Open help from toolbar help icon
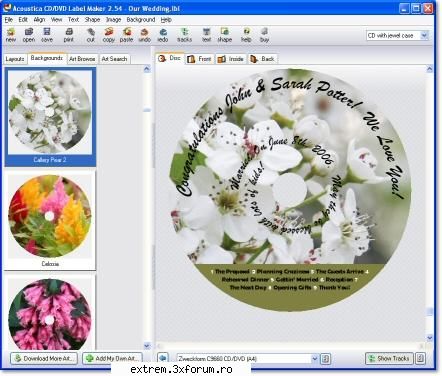The width and height of the screenshot is (442, 376). click(246, 35)
